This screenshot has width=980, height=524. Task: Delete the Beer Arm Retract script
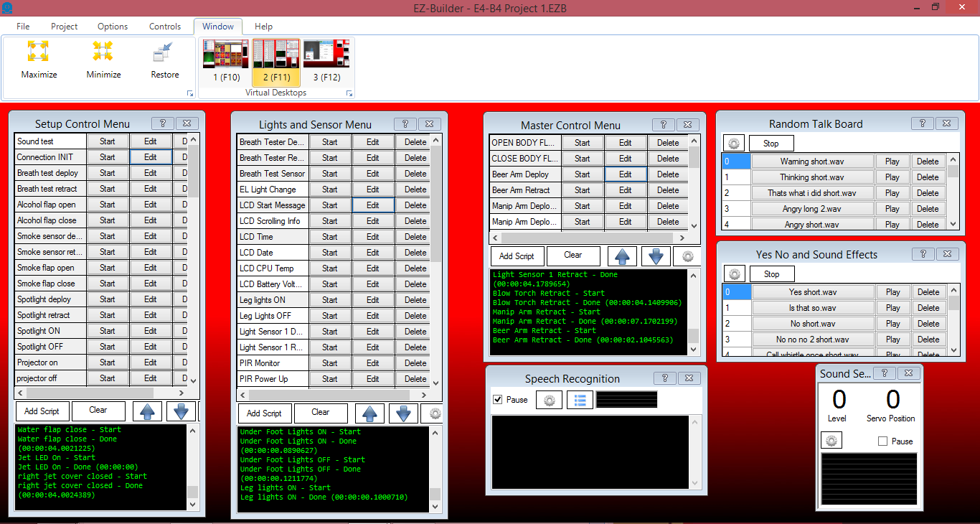pos(668,190)
